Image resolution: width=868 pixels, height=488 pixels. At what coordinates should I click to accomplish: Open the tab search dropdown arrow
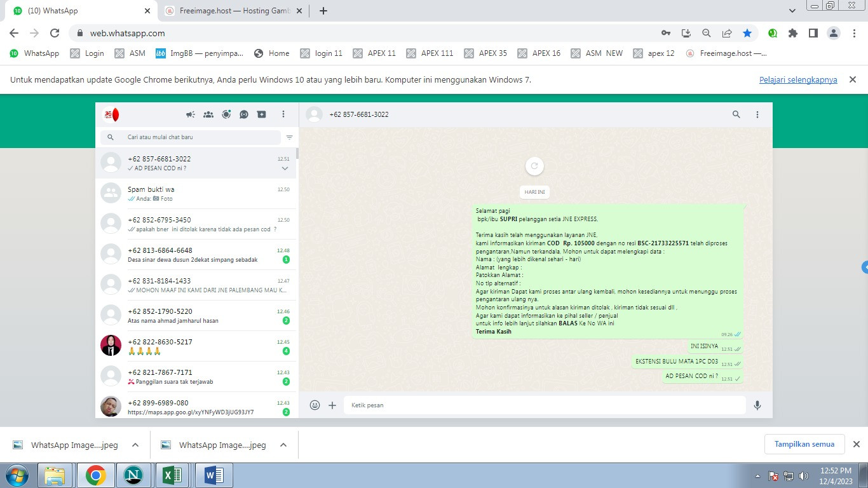[792, 11]
